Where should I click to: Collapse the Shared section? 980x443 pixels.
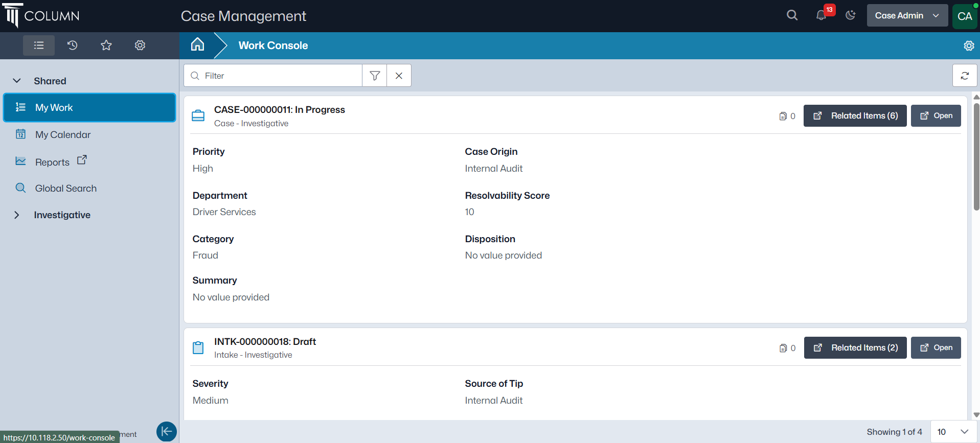17,81
